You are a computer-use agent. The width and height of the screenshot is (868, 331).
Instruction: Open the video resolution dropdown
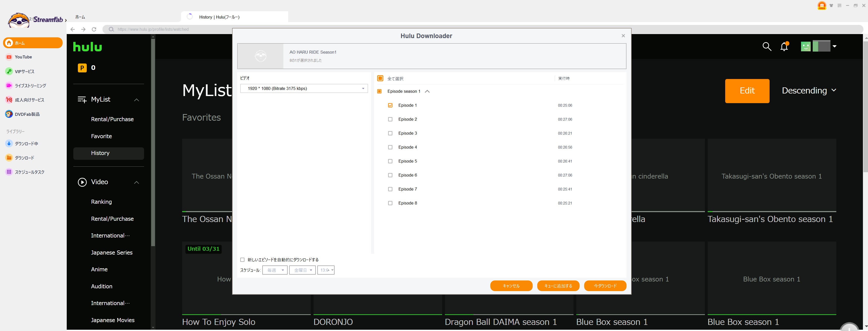coord(304,88)
